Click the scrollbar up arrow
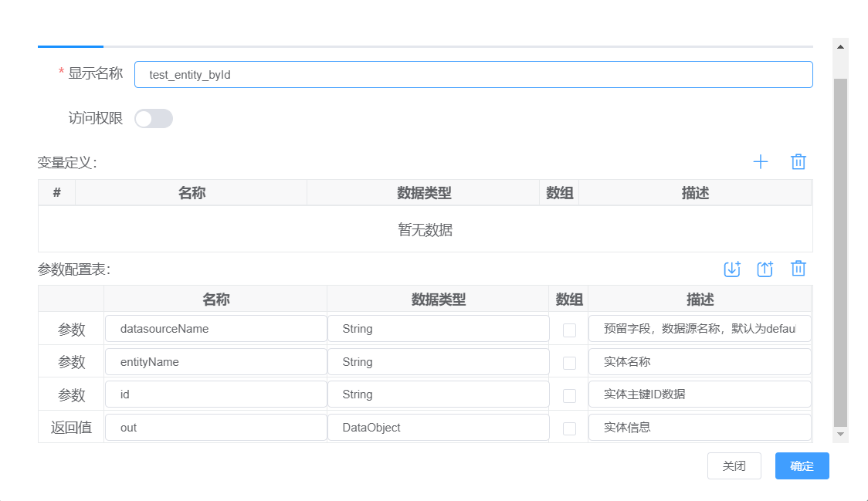Image resolution: width=868 pixels, height=501 pixels. 841,46
